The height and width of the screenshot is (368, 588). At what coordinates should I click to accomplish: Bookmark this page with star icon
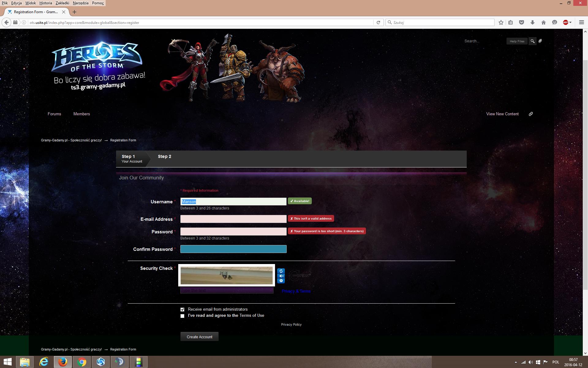(x=501, y=22)
